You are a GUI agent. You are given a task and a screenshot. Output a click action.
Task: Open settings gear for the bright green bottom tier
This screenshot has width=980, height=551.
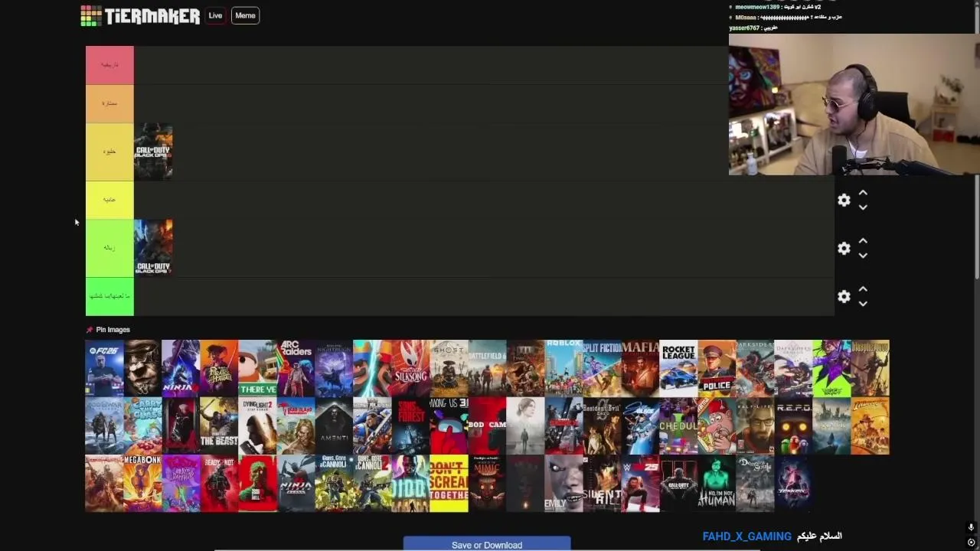tap(844, 296)
